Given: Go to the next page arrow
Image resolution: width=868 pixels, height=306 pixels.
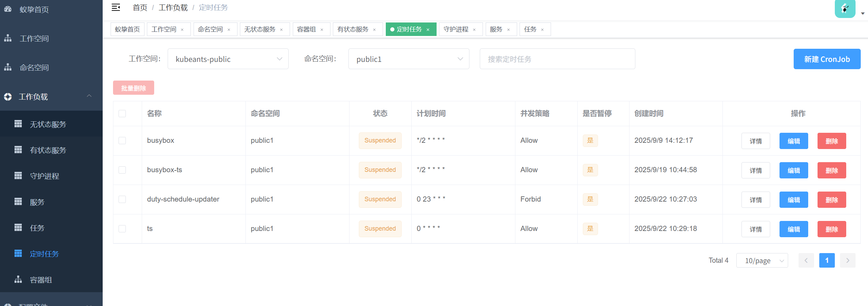Looking at the screenshot, I should coord(848,260).
